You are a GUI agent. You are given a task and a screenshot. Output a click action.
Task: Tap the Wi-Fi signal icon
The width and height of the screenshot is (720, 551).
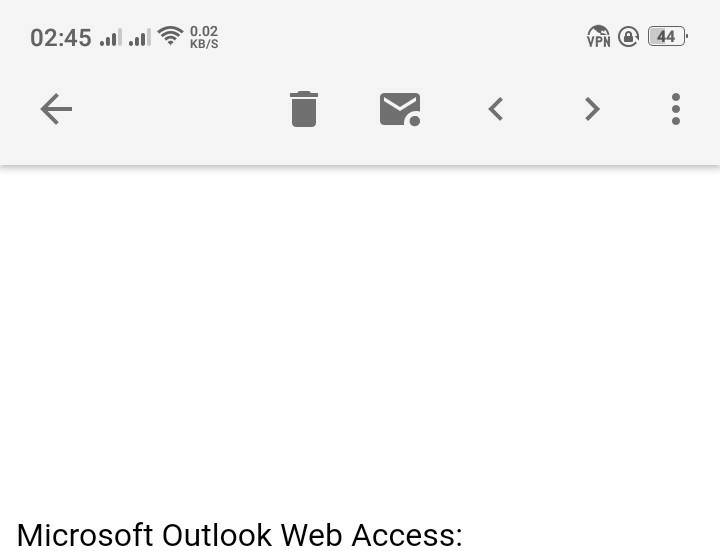pos(170,35)
